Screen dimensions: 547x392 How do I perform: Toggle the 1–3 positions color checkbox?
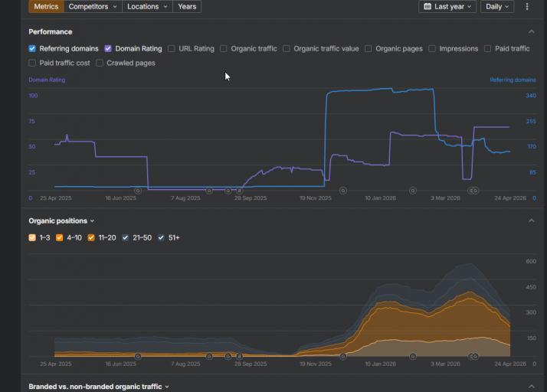32,237
